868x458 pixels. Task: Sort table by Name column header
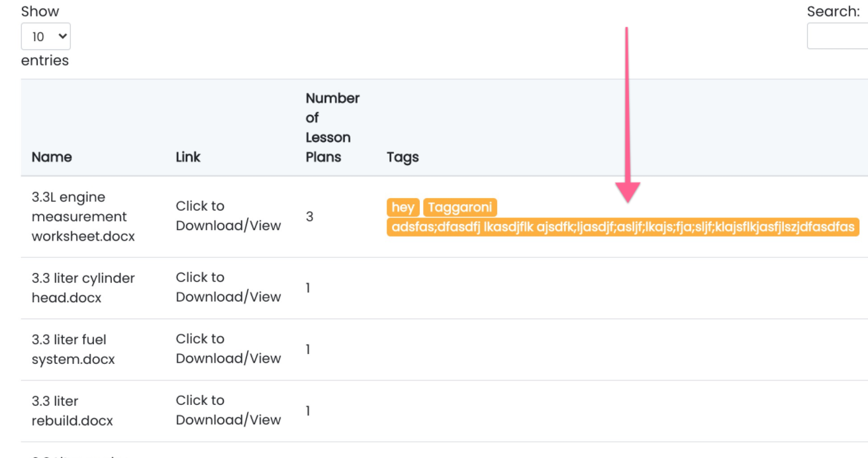pos(52,157)
